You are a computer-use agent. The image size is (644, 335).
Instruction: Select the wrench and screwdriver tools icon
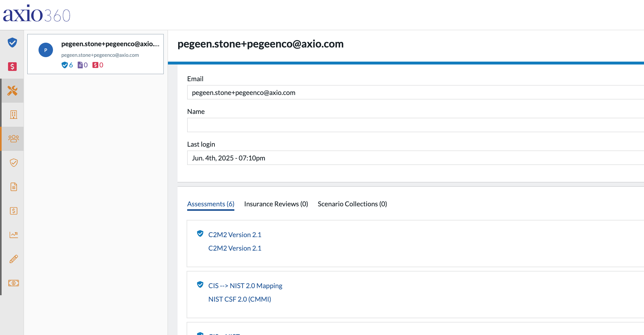click(x=12, y=90)
